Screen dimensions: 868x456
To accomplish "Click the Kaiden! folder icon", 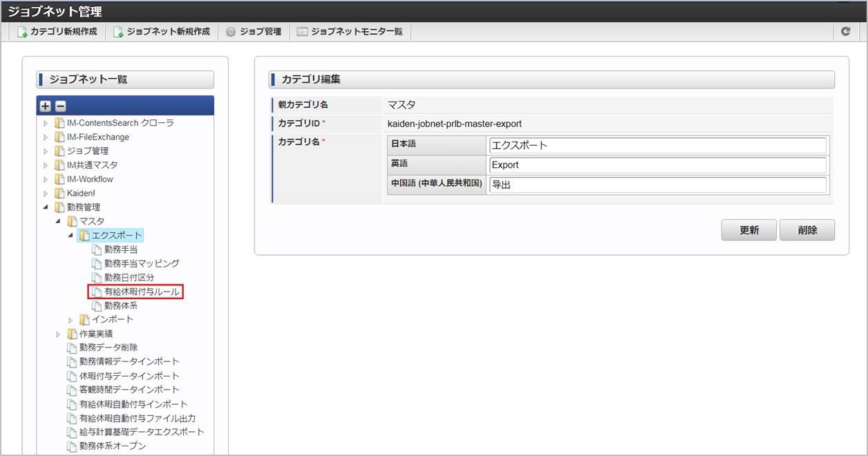I will [59, 193].
